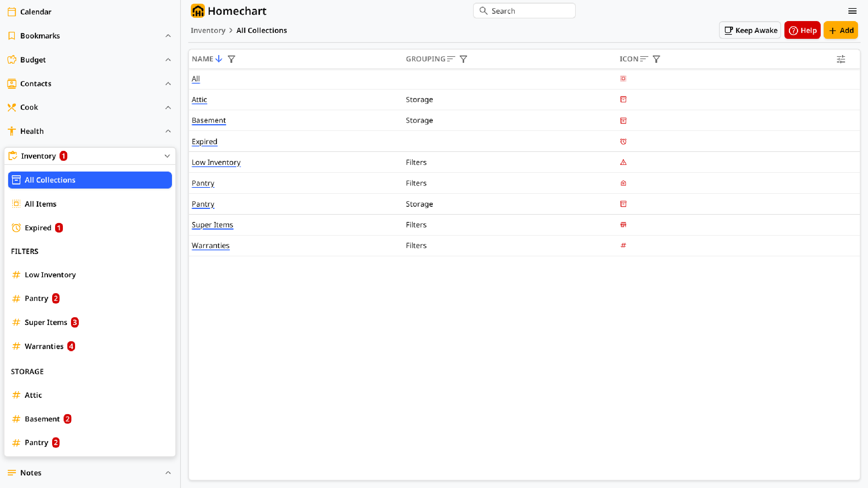
Task: Collapse the Inventory menu chevron
Action: tap(167, 156)
